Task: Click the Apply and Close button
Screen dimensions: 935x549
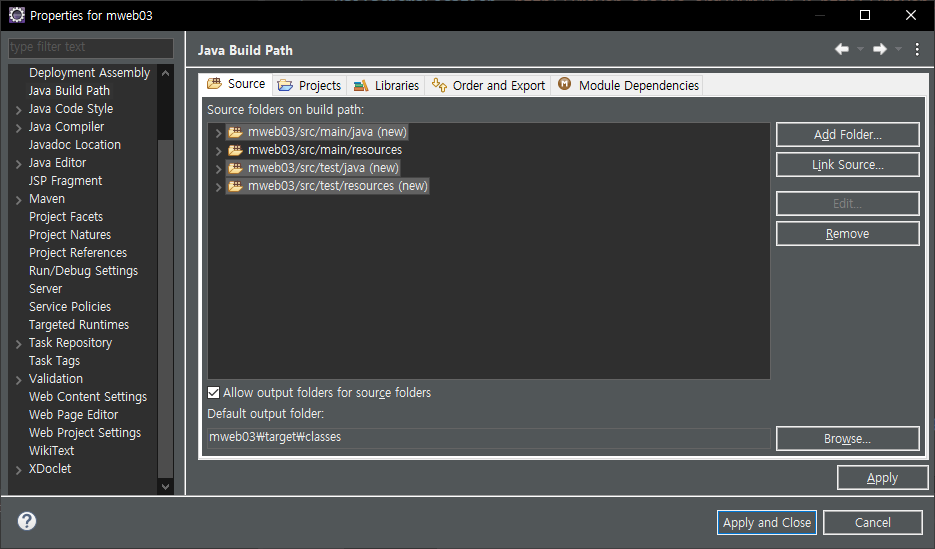Action: click(x=767, y=522)
